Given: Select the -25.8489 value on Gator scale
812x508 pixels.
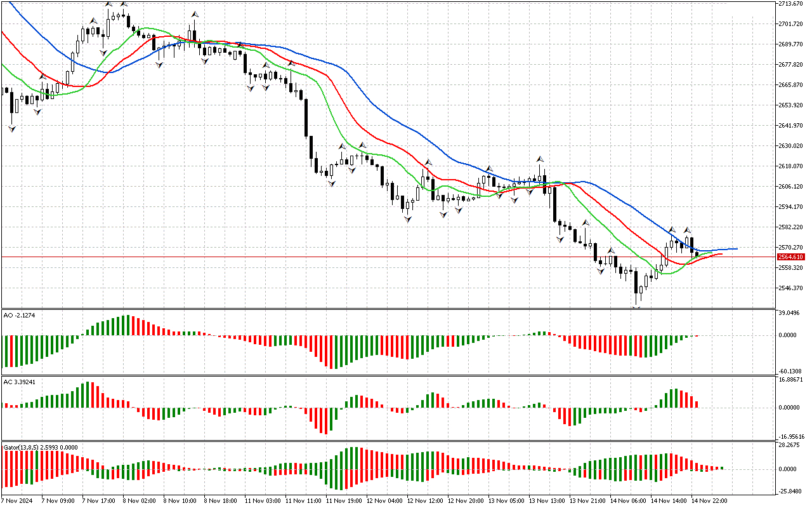Looking at the screenshot, I should [790, 491].
